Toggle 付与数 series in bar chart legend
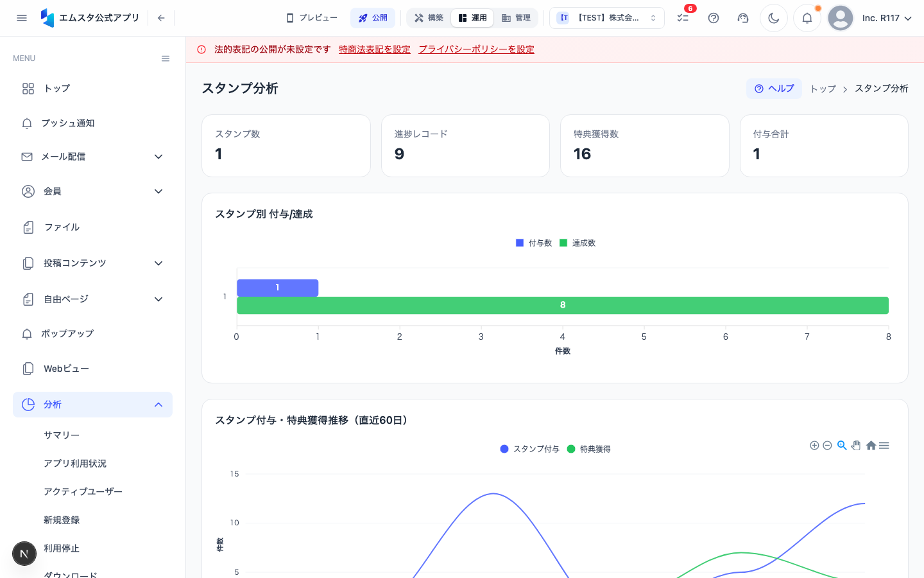This screenshot has width=924, height=578. (534, 243)
